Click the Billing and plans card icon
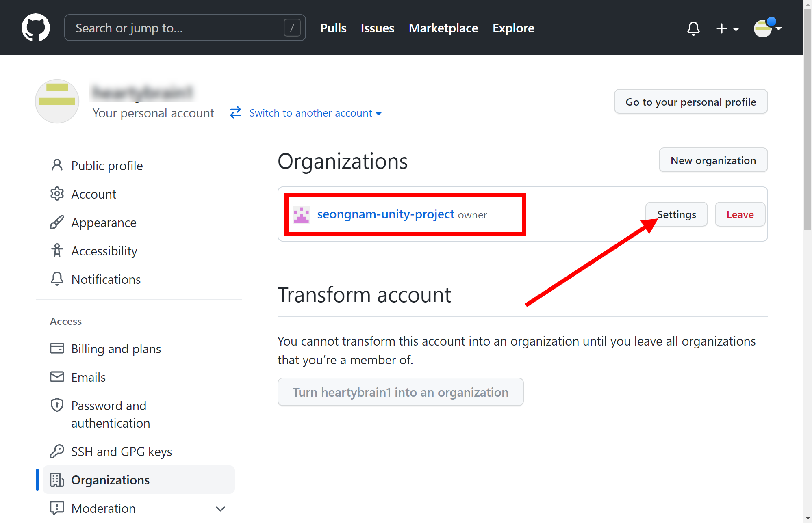The width and height of the screenshot is (812, 523). [57, 349]
